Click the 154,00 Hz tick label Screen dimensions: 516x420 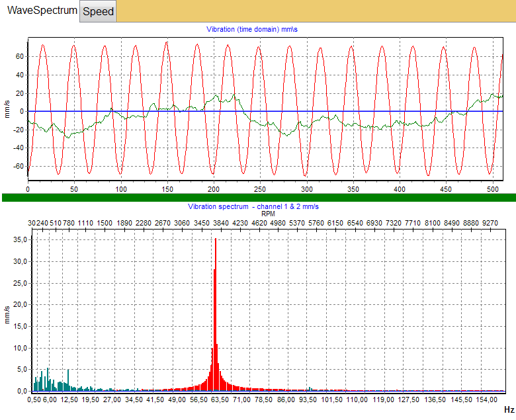(x=488, y=400)
